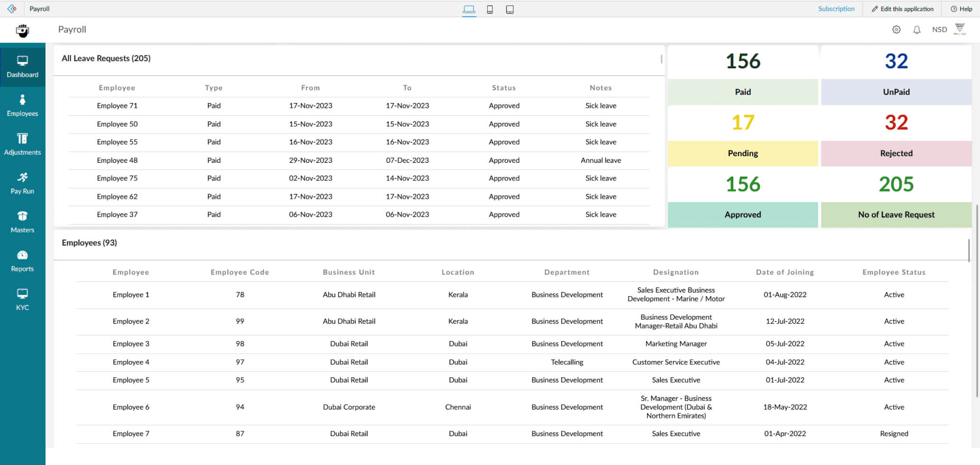Open the NSD account menu
Viewport: 980px width, 465px height.
[x=939, y=29]
